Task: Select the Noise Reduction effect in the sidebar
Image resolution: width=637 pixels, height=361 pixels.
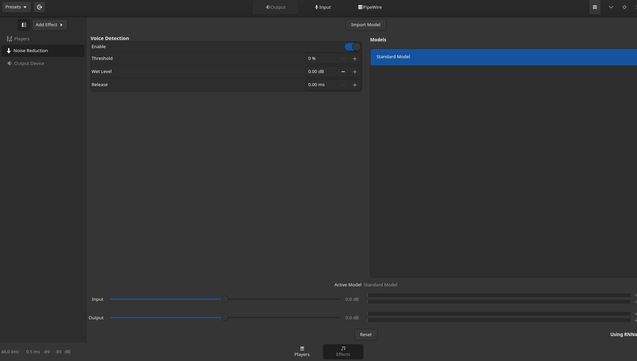Action: (x=43, y=51)
